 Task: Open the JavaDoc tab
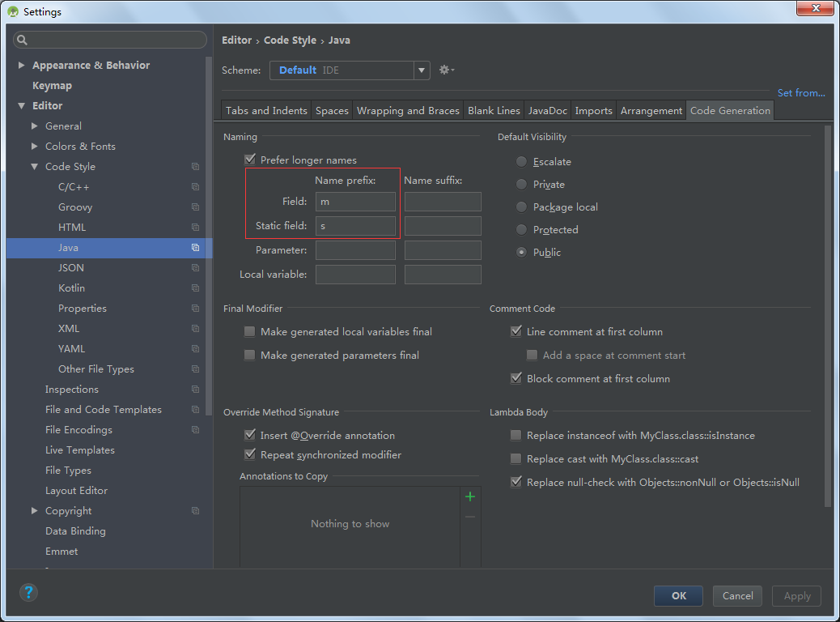tap(548, 110)
